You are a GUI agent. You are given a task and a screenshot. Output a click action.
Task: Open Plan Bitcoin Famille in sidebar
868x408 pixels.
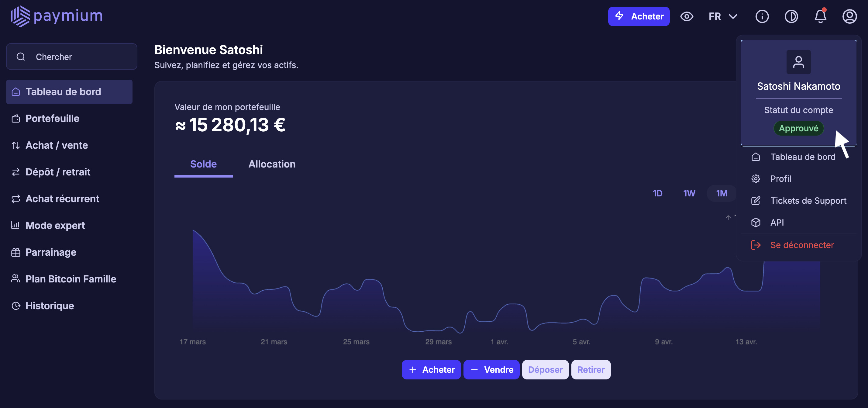point(71,279)
